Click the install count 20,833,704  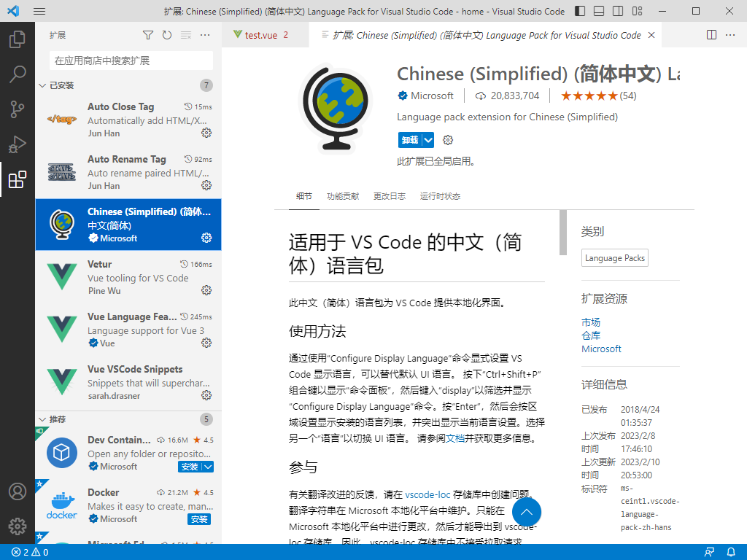[x=515, y=96]
